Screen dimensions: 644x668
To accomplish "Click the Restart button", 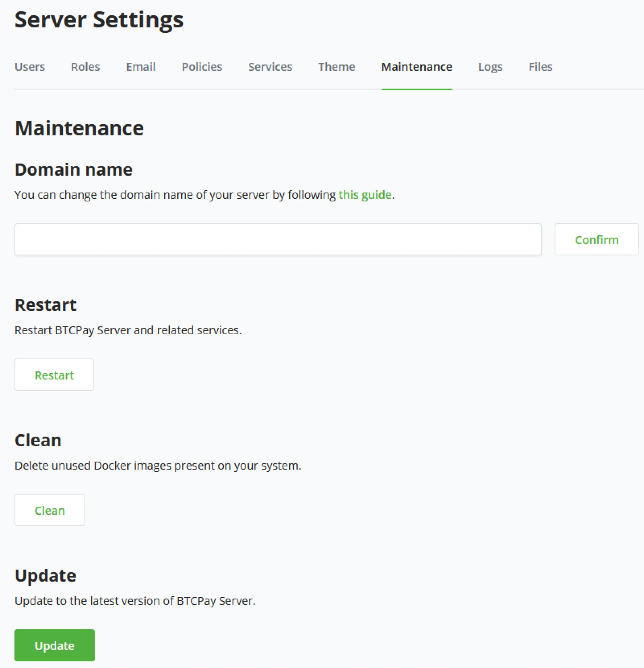I will 54,374.
